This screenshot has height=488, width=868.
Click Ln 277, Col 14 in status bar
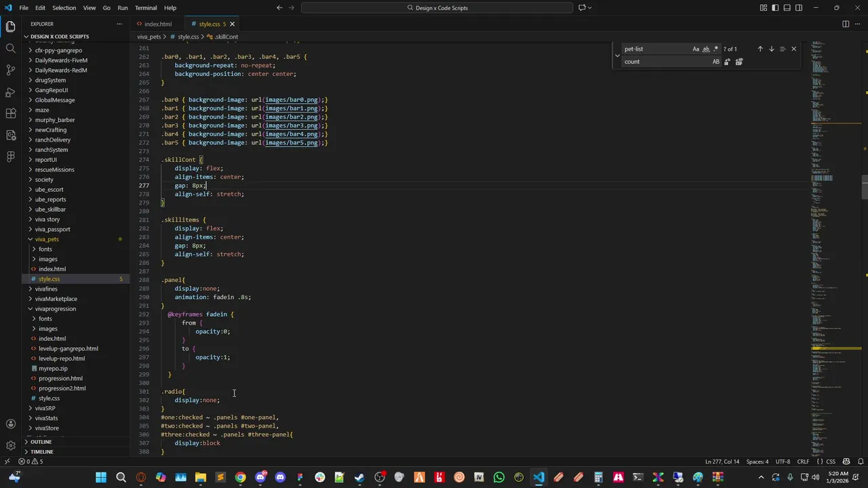(722, 462)
